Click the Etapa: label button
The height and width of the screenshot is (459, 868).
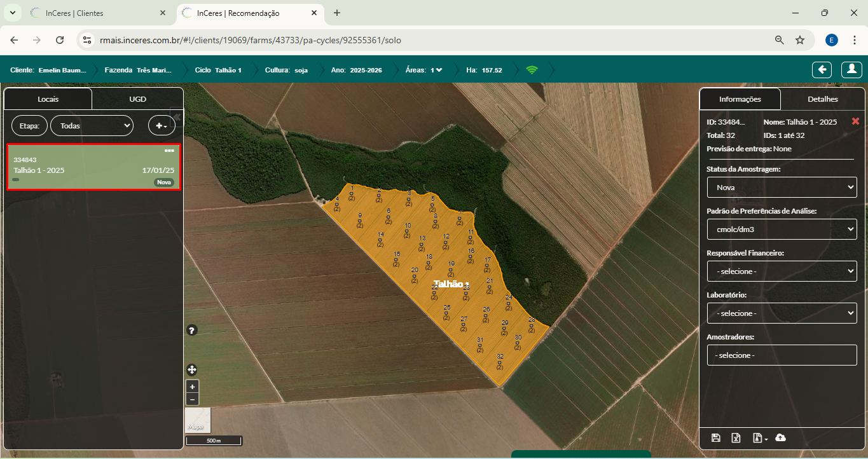tap(29, 126)
